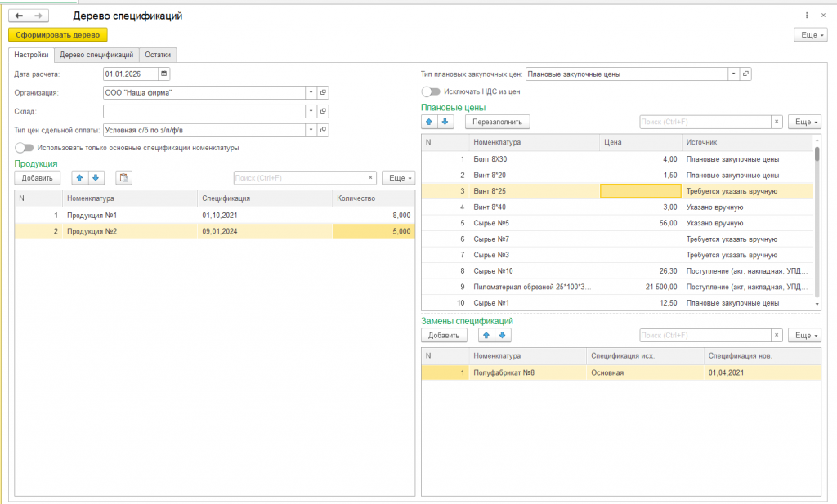837x504 pixels.
Task: Click the Сформировать дерево button
Action: point(58,35)
